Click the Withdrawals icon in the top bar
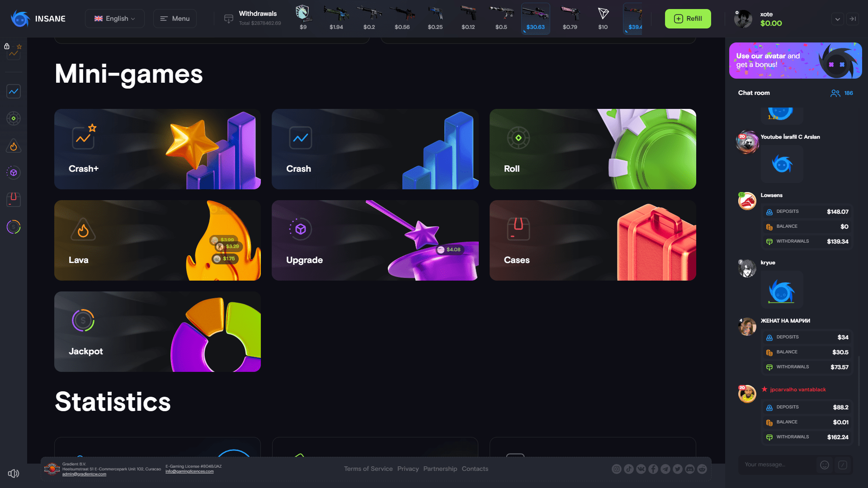Screen dimensions: 868x488 [x=228, y=19]
